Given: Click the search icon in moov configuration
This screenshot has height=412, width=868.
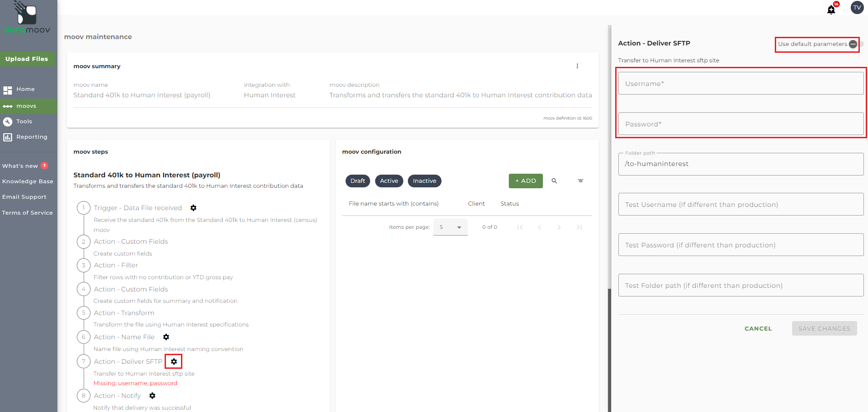Looking at the screenshot, I should coord(554,181).
